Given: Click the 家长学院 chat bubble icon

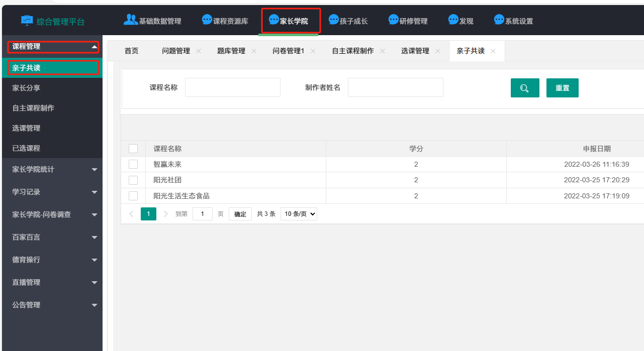Looking at the screenshot, I should pyautogui.click(x=274, y=20).
